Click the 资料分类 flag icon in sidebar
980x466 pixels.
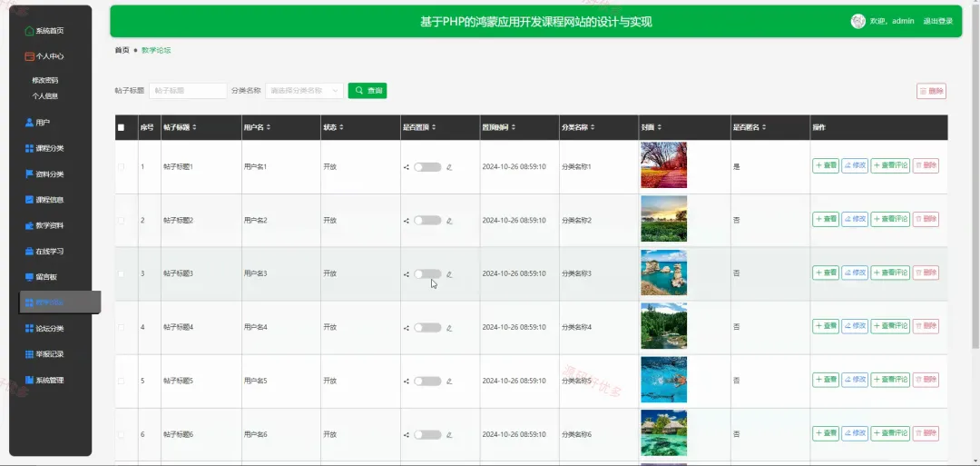29,174
